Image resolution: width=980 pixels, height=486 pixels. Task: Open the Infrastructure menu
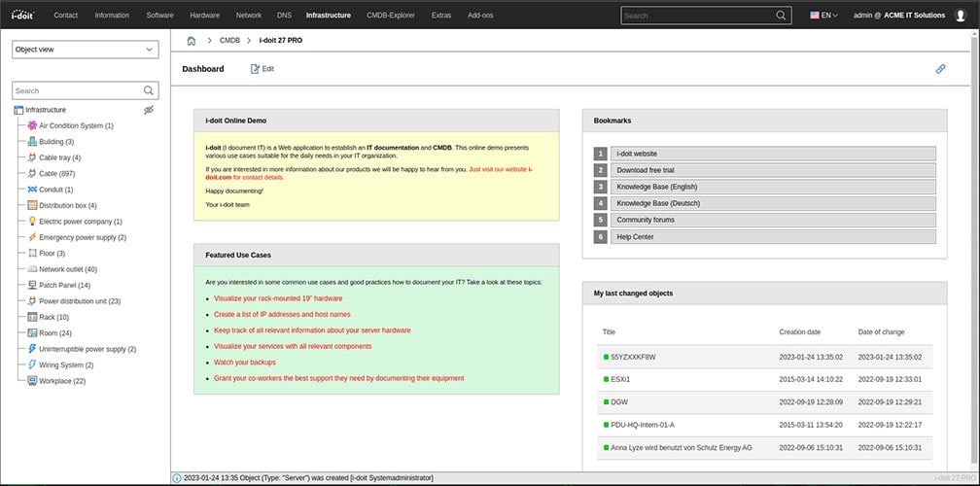(x=329, y=15)
